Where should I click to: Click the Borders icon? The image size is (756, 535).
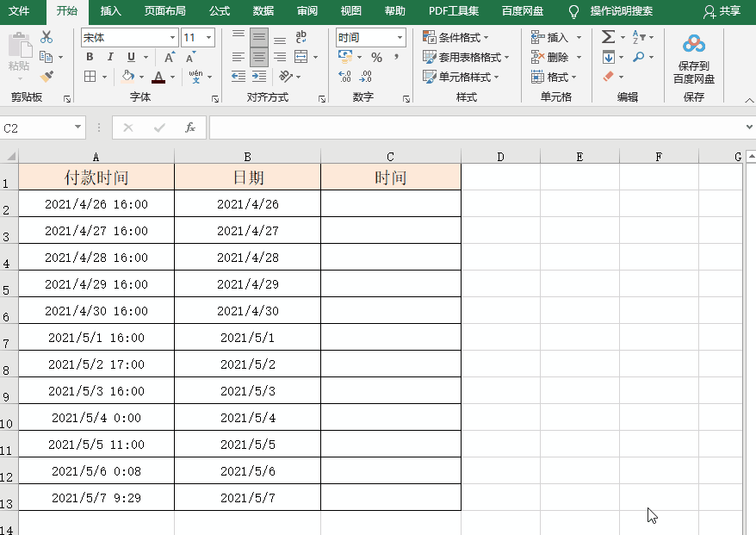tap(90, 76)
